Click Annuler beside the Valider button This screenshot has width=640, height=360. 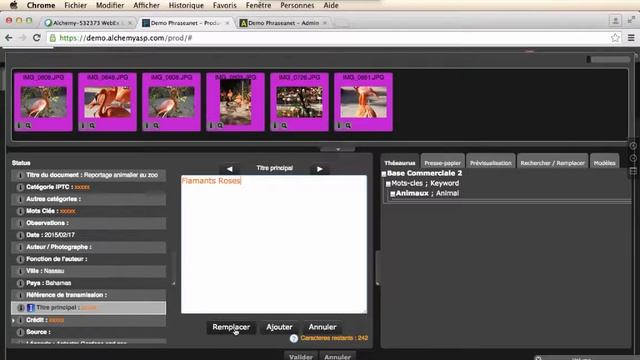coord(337,356)
